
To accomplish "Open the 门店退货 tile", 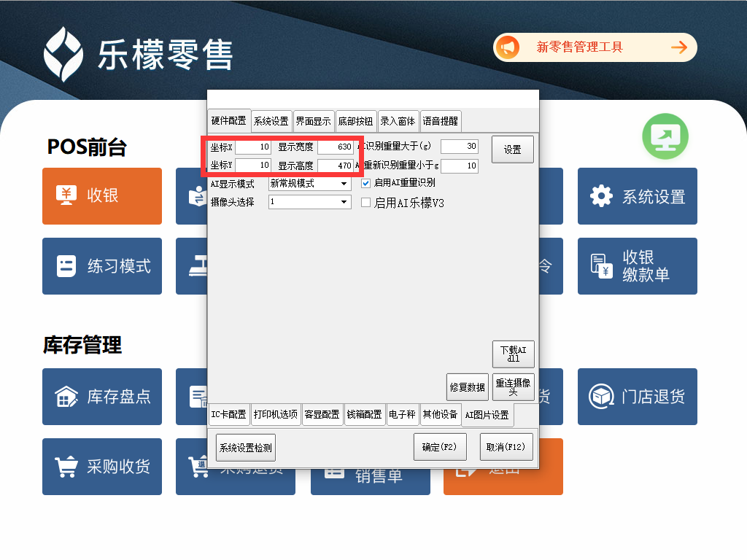I will click(638, 397).
